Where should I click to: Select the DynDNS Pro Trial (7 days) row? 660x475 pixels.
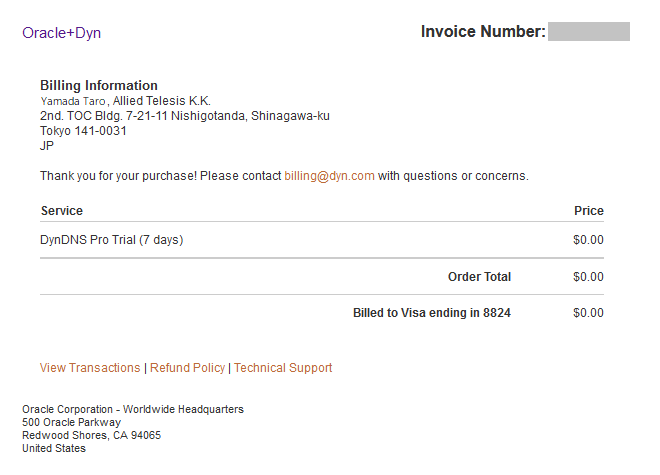(x=112, y=240)
